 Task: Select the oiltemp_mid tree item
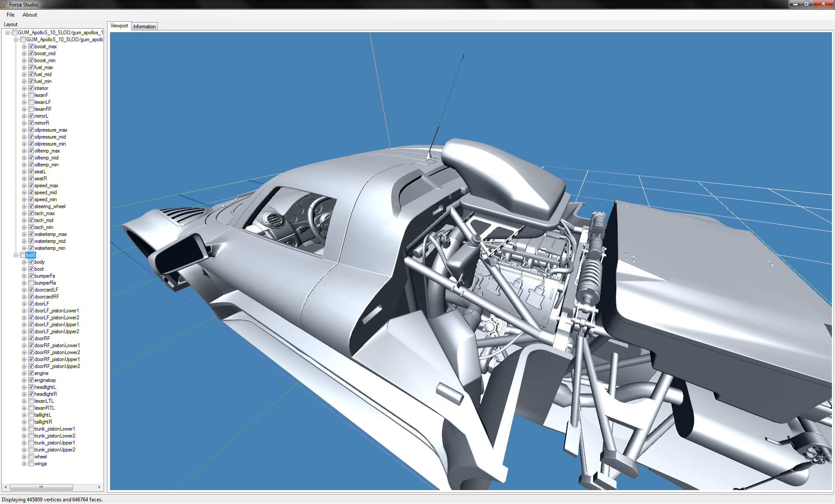[47, 158]
